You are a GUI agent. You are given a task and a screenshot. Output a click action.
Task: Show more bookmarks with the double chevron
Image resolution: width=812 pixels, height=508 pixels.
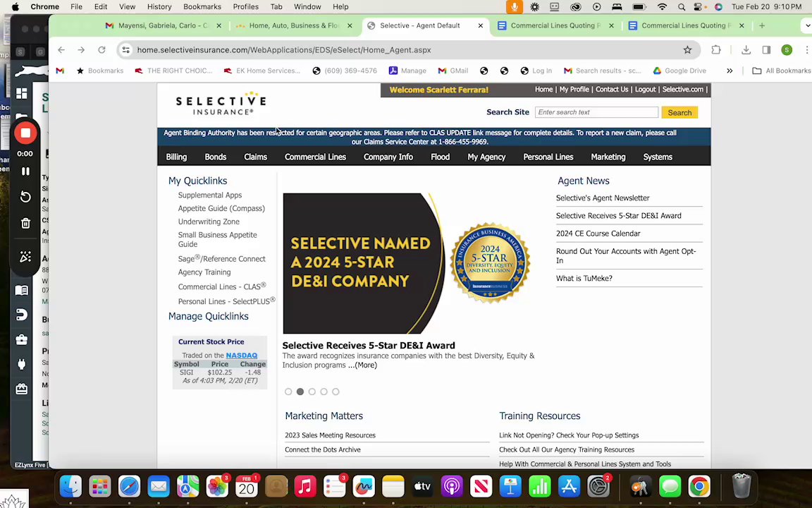[730, 71]
